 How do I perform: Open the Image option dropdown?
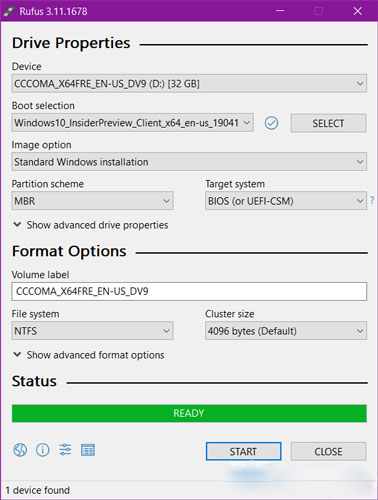coord(189,162)
